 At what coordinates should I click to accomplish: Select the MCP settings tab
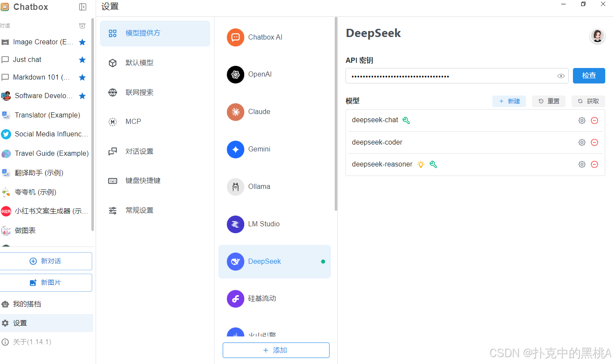point(155,122)
